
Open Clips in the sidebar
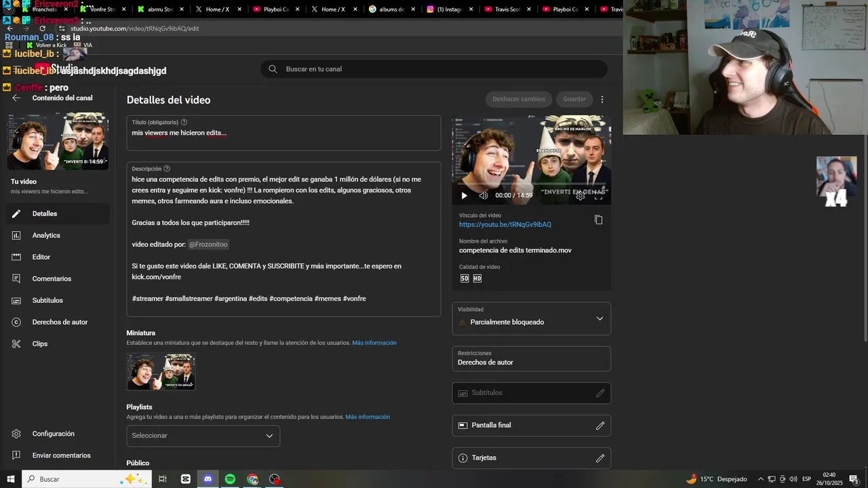(58, 344)
